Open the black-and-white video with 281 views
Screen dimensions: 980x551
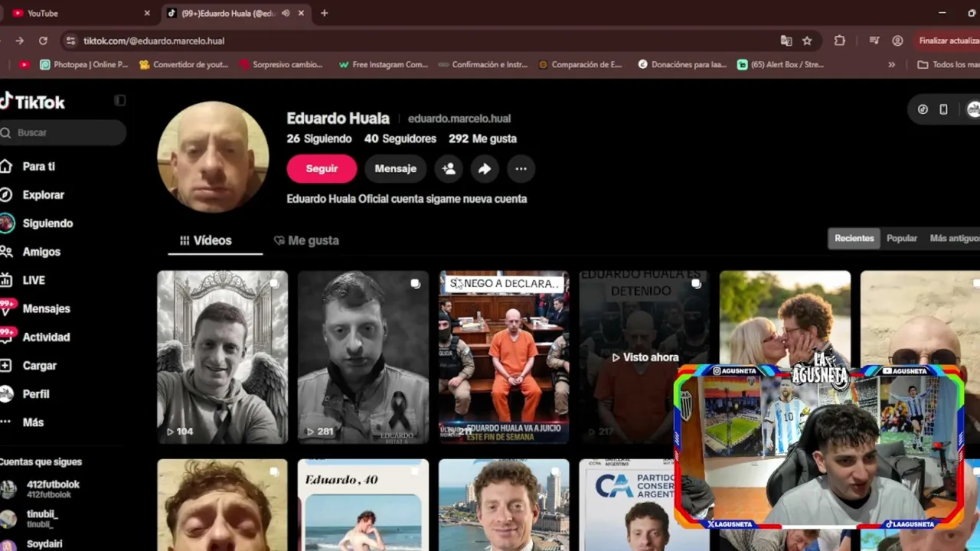coord(363,357)
